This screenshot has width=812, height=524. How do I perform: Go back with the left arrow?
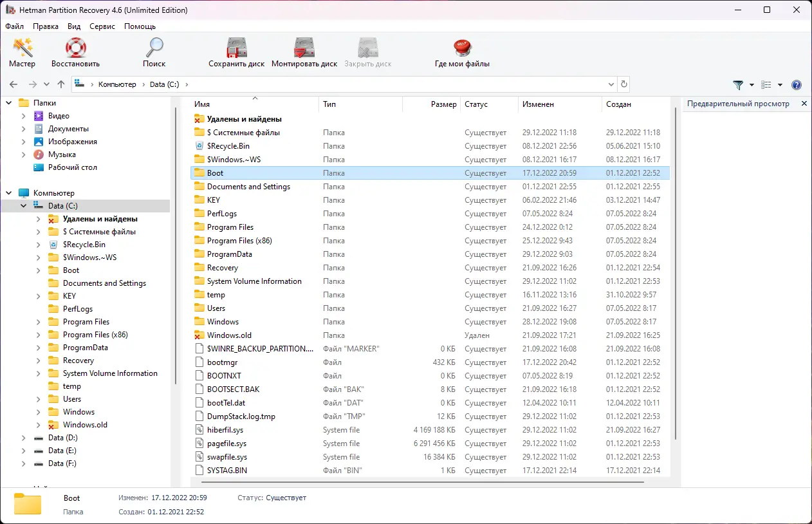(14, 84)
